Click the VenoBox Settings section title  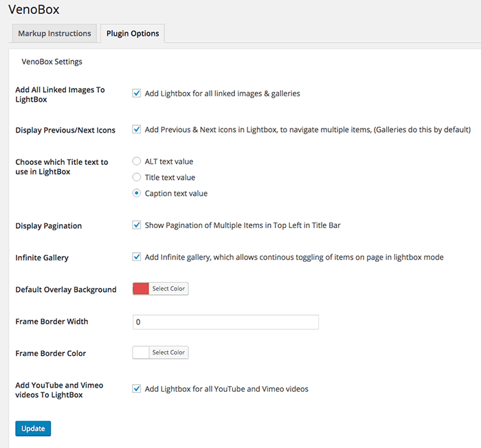point(52,62)
